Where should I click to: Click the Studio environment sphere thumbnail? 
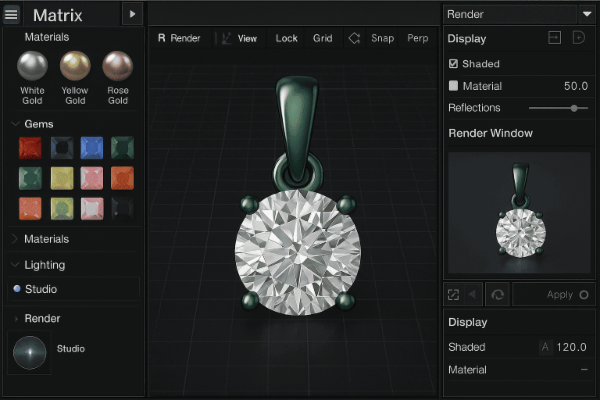click(29, 353)
